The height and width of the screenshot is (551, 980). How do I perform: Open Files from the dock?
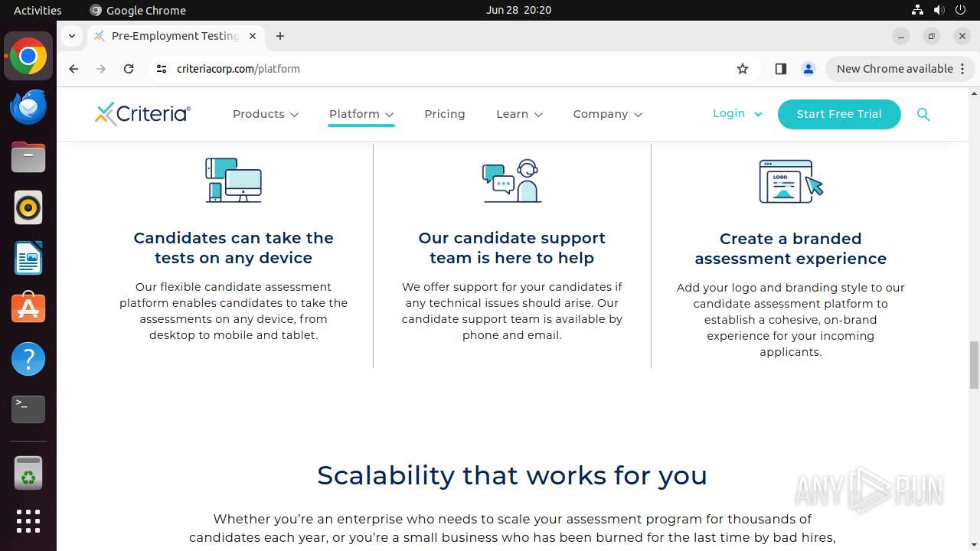(28, 157)
